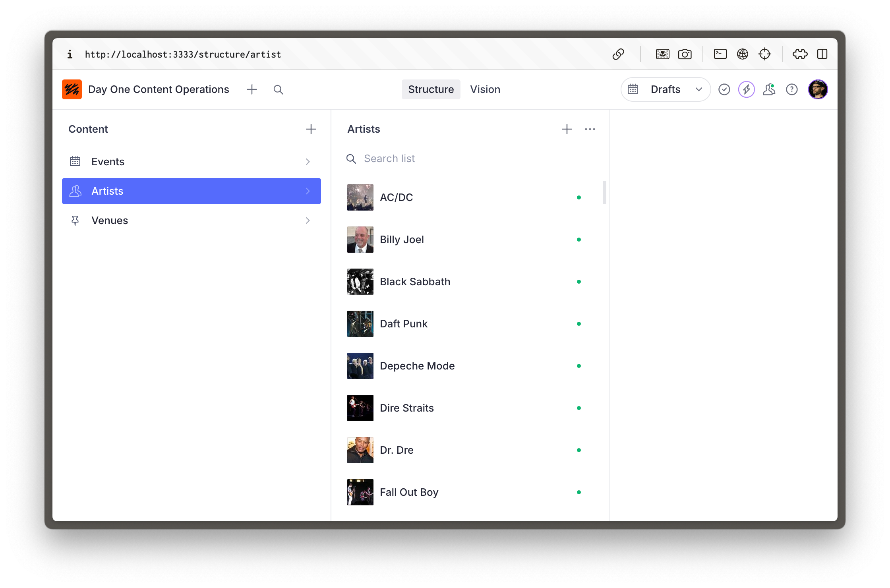Image resolution: width=890 pixels, height=588 pixels.
Task: Select Venues in the Content list
Action: point(192,220)
